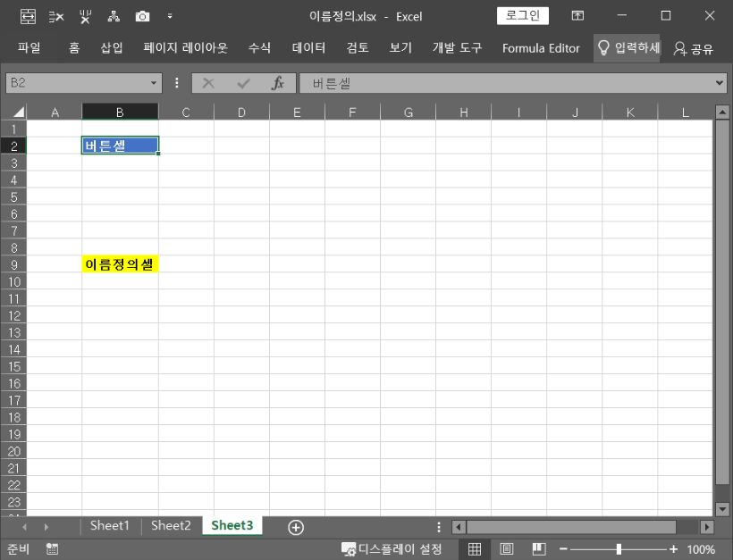Select column D header
The width and height of the screenshot is (733, 560).
[241, 113]
